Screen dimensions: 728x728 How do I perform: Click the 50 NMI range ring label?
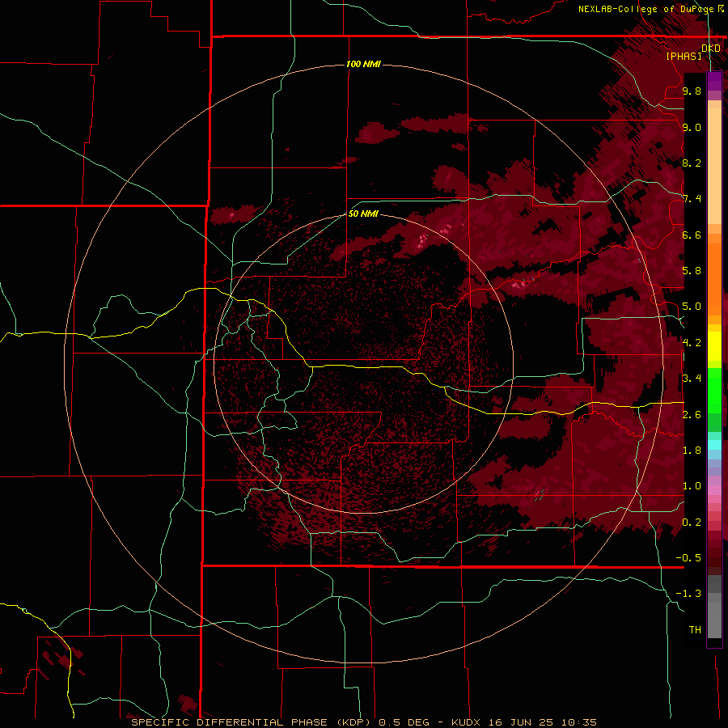(x=363, y=214)
